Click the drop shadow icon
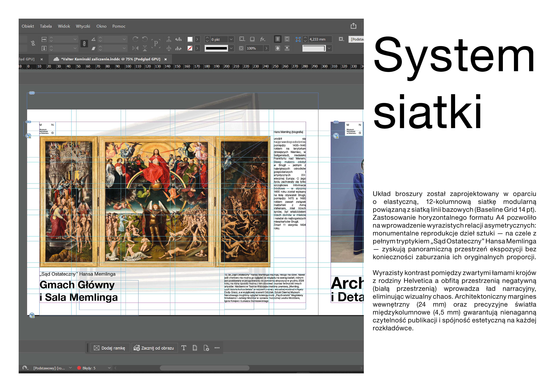The image size is (555, 392). coord(252,39)
